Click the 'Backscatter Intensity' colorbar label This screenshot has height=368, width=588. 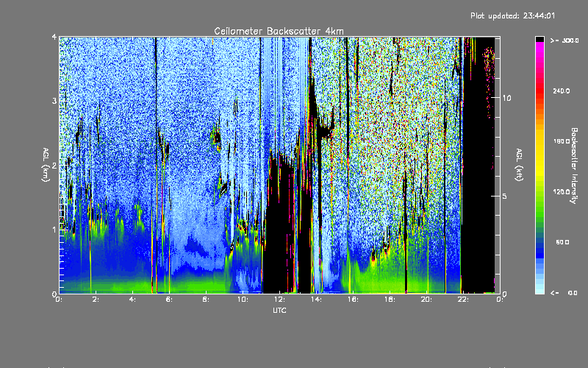tap(574, 166)
